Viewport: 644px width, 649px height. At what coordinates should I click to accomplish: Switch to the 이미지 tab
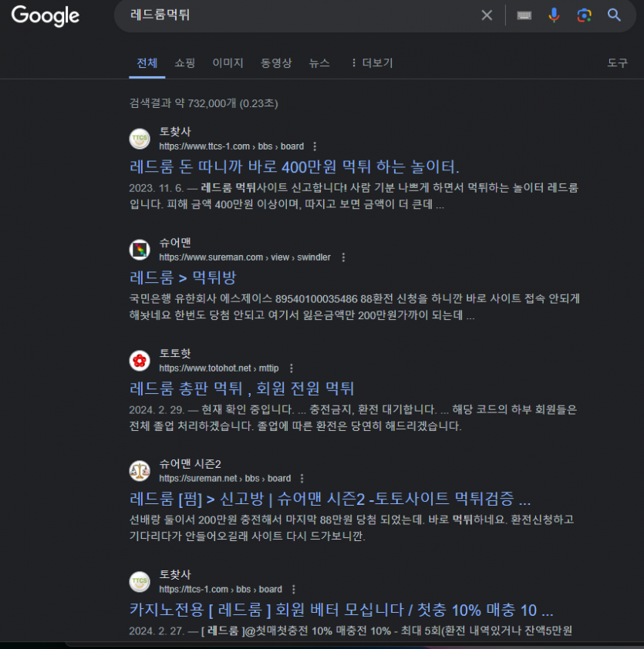coord(228,63)
